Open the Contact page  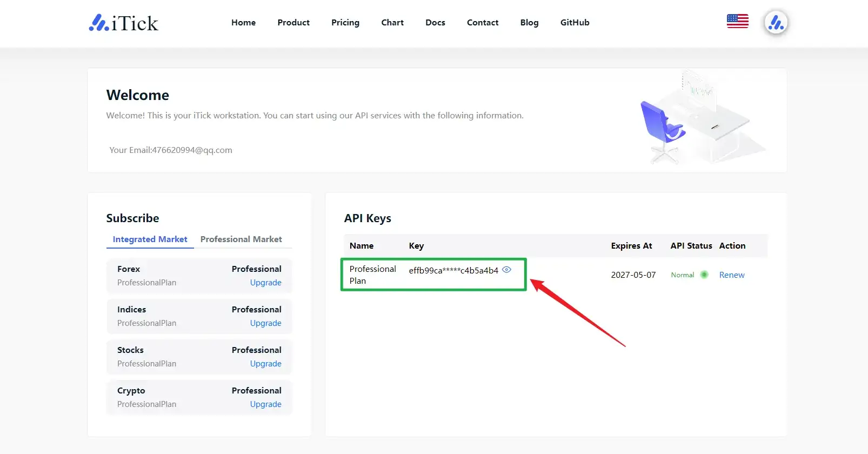pos(483,23)
